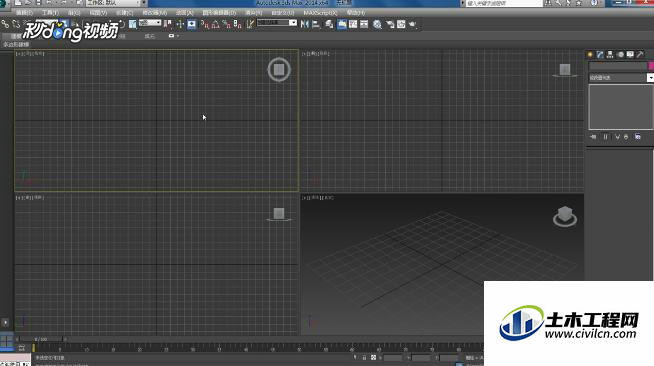This screenshot has height=366, width=654.
Task: Switch to the Display command panel tab
Action: 630,54
